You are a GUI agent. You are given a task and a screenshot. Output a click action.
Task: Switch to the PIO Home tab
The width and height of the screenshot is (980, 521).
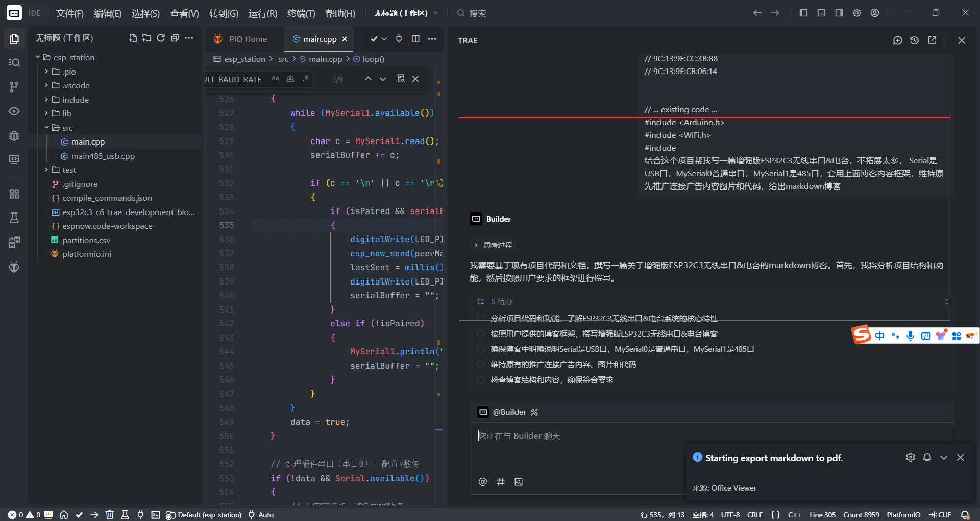248,39
